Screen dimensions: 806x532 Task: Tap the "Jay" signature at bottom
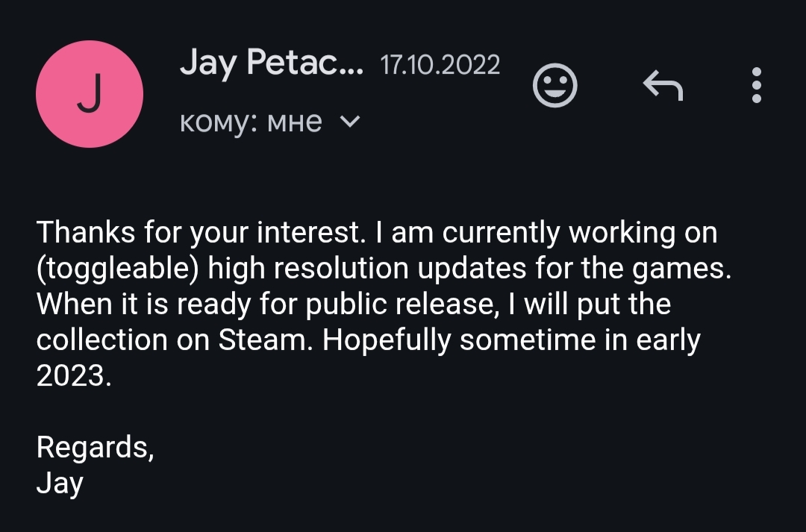tap(60, 484)
